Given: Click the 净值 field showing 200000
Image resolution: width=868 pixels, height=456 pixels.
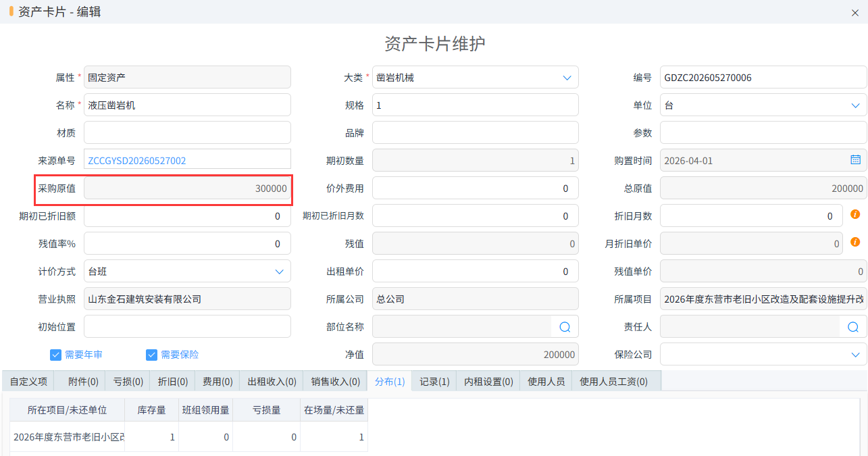Looking at the screenshot, I should (476, 355).
